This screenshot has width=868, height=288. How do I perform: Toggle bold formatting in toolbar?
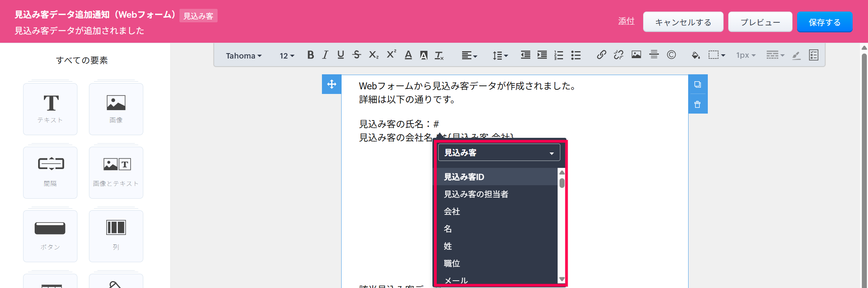pos(310,55)
